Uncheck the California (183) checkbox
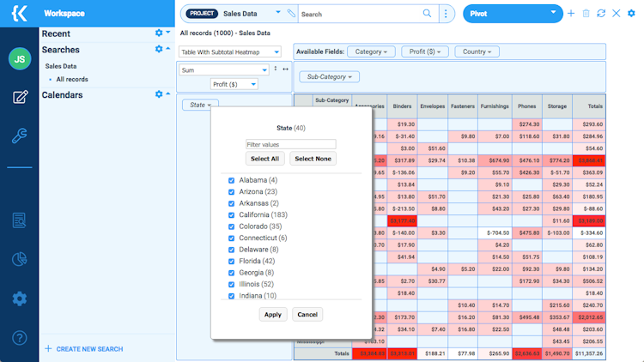 pyautogui.click(x=231, y=215)
